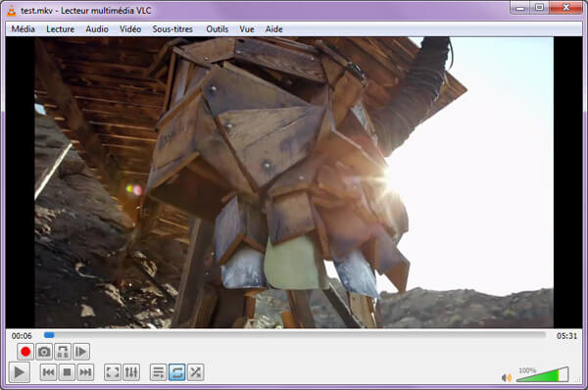588x390 pixels.
Task: Toggle fullscreen video mode
Action: click(113, 372)
